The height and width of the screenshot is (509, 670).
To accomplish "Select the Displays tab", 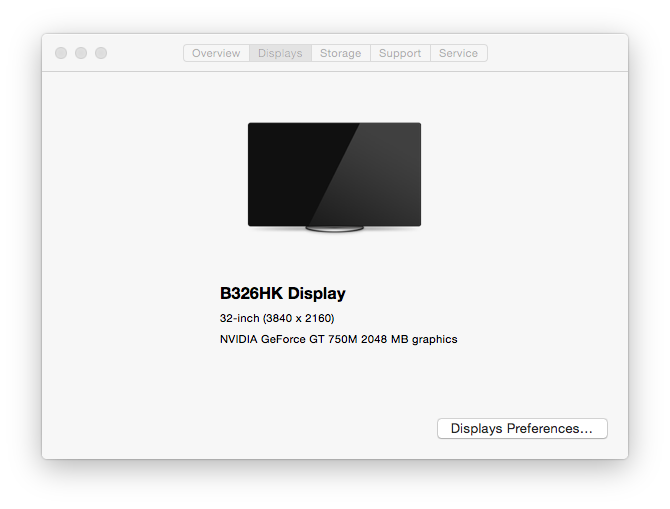I will pyautogui.click(x=280, y=53).
